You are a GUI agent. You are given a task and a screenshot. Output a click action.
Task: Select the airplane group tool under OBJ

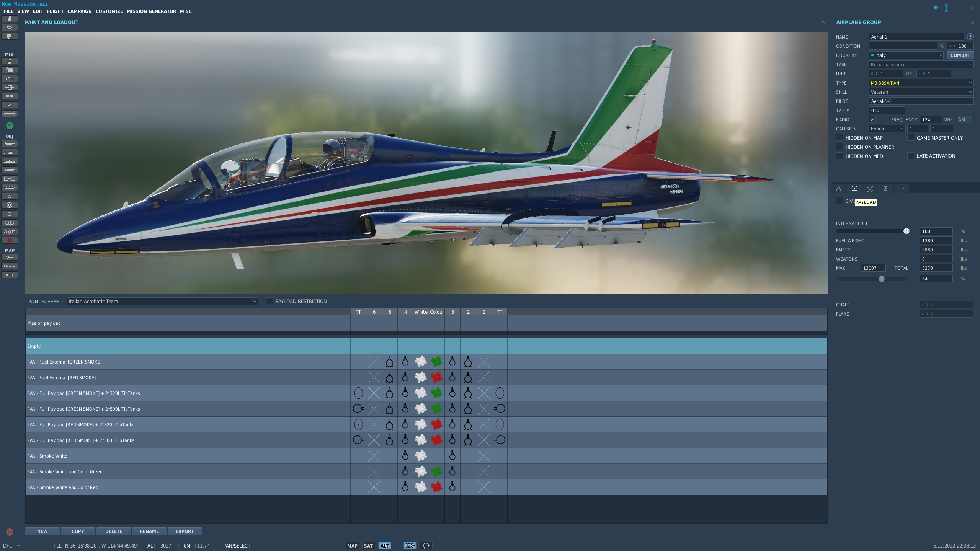coord(10,143)
